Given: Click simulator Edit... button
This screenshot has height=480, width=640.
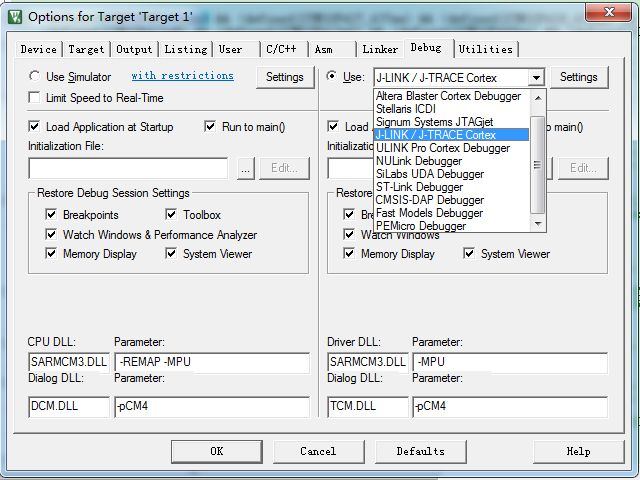Looking at the screenshot, I should pos(284,168).
